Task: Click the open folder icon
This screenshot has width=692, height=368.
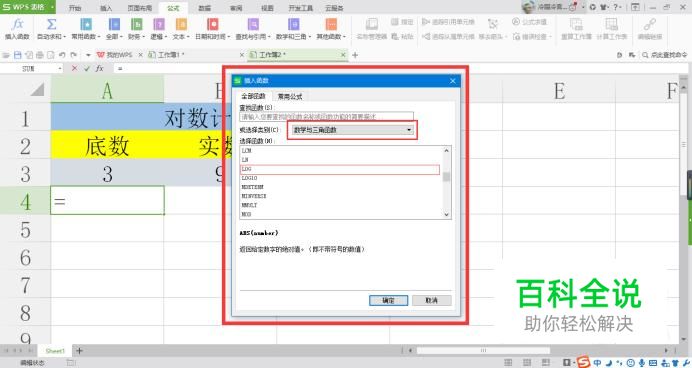Action: point(6,55)
